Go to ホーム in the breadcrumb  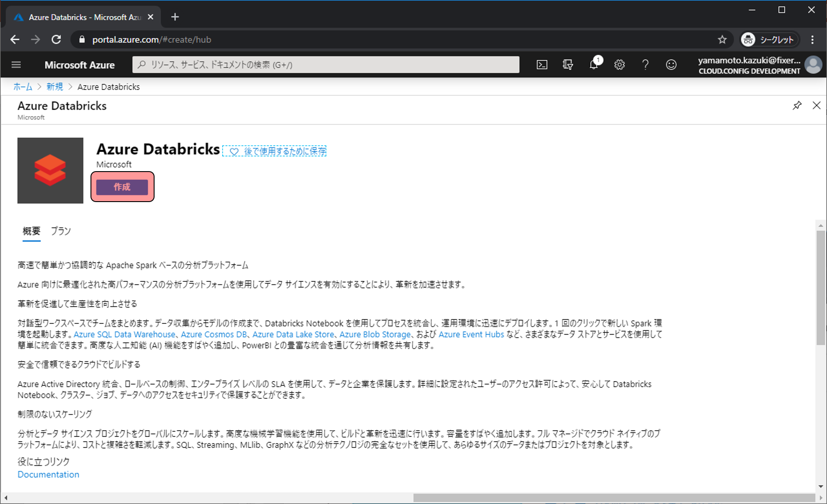pyautogui.click(x=22, y=87)
